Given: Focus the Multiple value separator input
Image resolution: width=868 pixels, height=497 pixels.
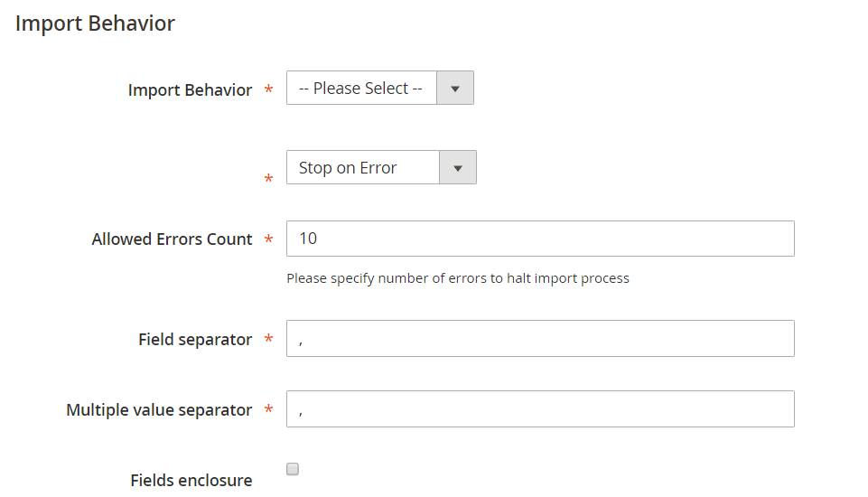Looking at the screenshot, I should click(x=540, y=409).
